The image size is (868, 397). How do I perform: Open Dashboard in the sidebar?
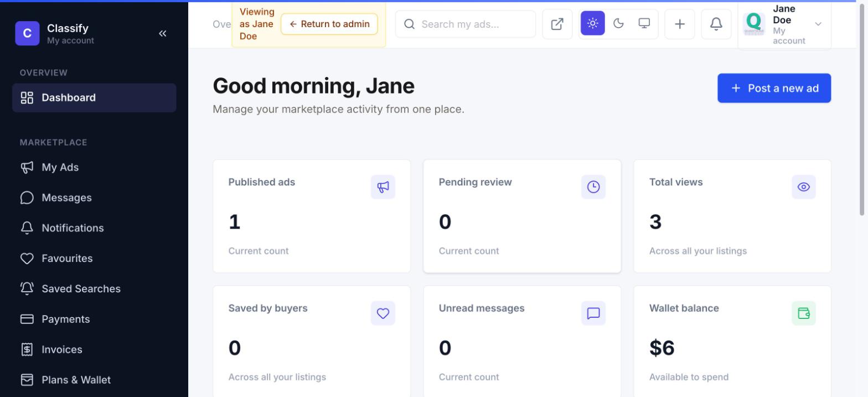point(94,98)
